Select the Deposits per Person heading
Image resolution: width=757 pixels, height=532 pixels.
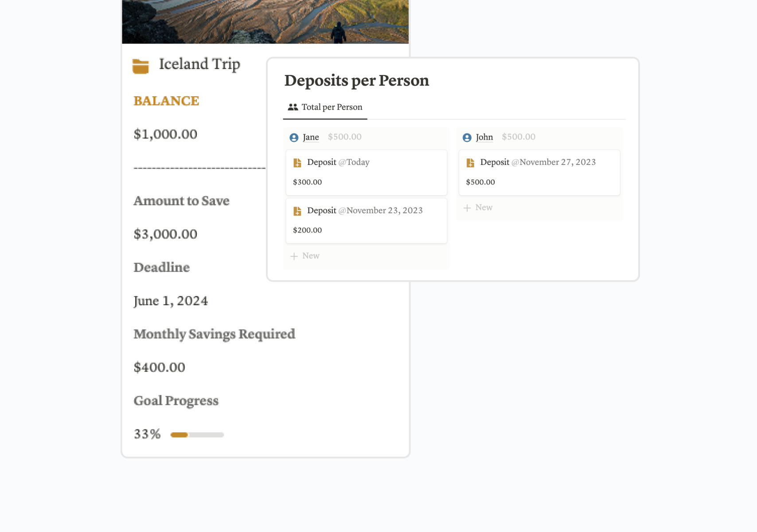356,81
